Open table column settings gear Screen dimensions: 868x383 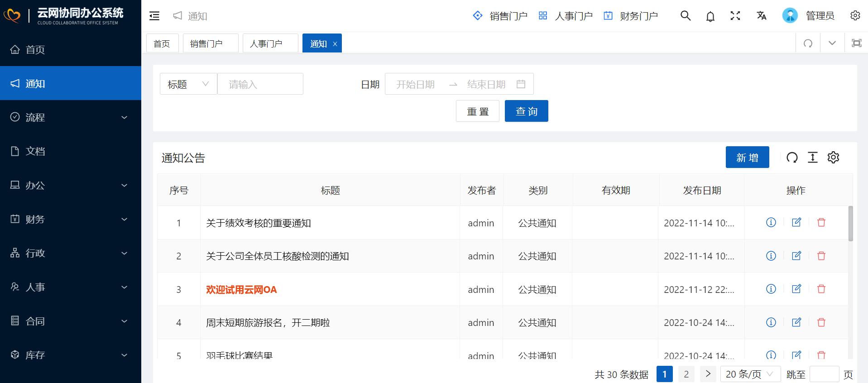point(833,158)
